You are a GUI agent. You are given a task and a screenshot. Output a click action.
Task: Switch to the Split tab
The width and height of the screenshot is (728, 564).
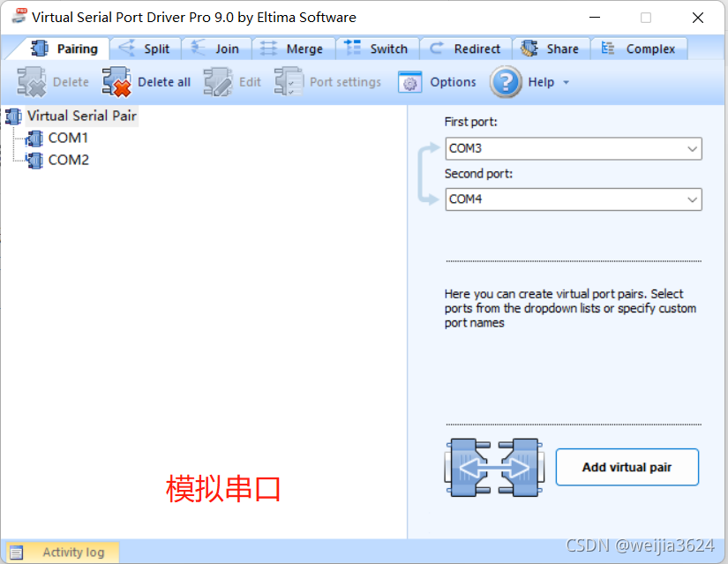coord(145,49)
